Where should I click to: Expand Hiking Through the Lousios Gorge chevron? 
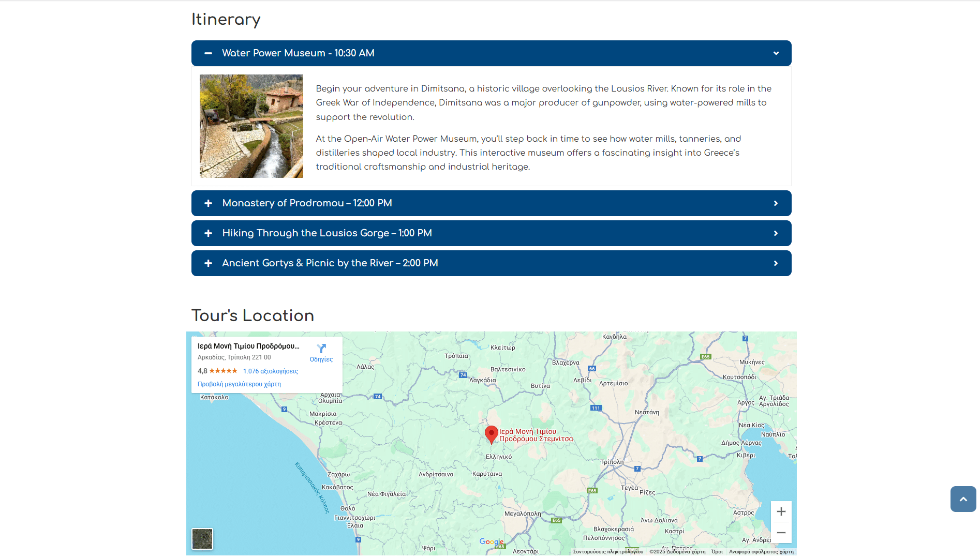[x=776, y=233]
